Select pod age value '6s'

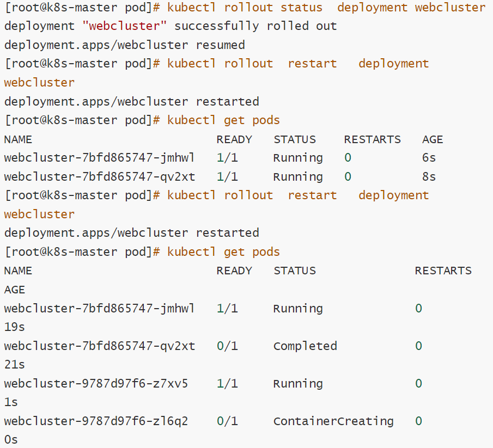coord(429,158)
